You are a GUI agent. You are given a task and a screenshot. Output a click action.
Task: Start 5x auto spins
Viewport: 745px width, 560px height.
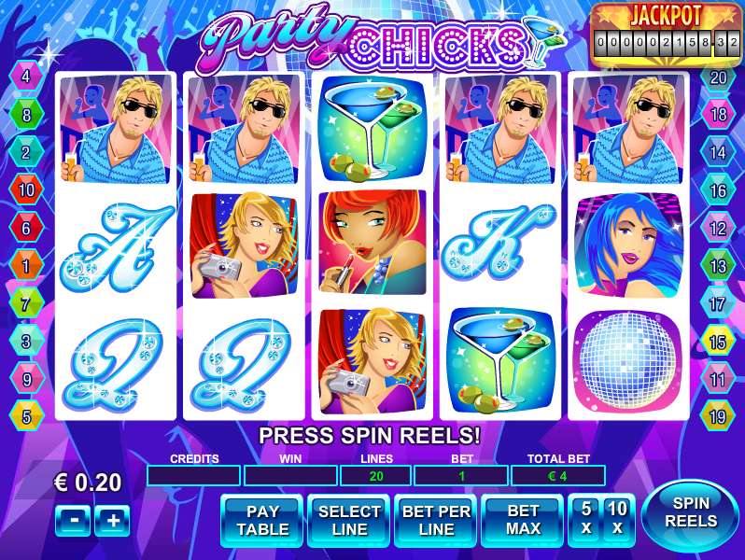[586, 519]
